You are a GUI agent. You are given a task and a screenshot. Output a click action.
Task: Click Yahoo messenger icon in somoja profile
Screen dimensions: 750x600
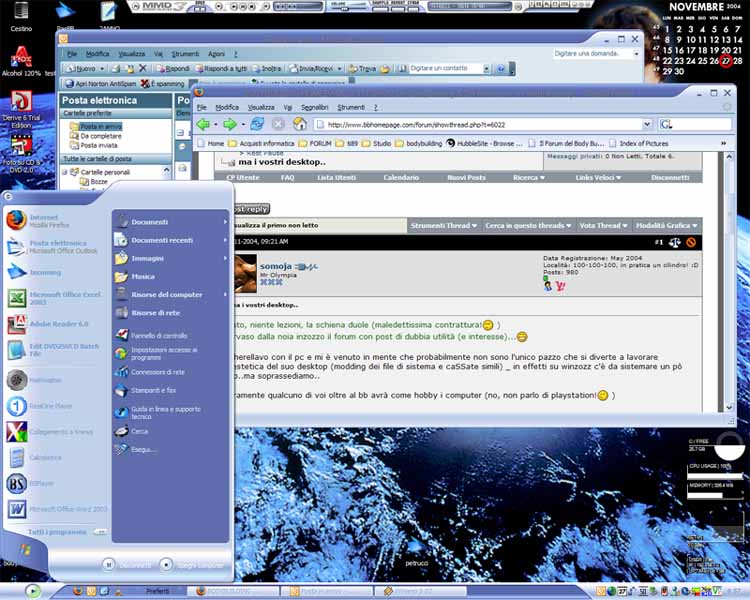[x=560, y=286]
